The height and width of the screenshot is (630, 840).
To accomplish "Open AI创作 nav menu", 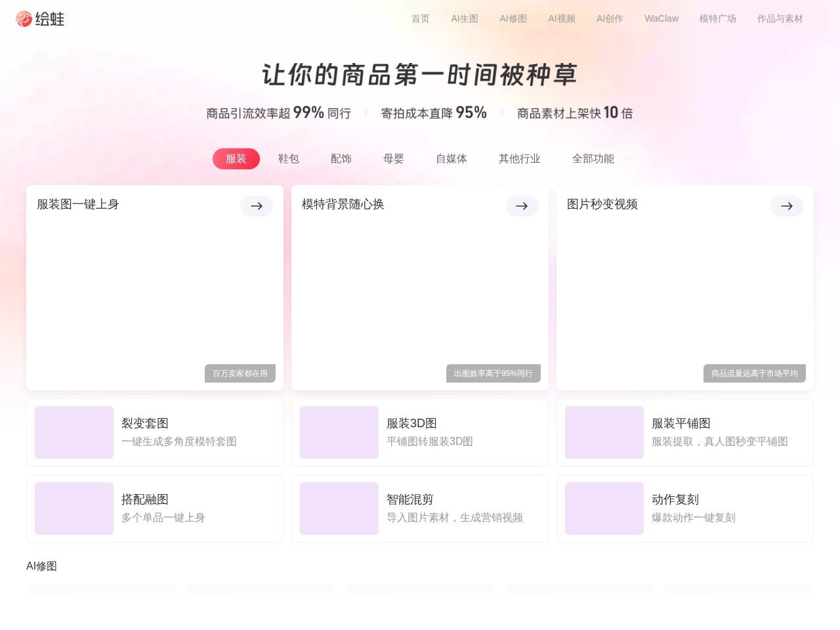I will (610, 18).
